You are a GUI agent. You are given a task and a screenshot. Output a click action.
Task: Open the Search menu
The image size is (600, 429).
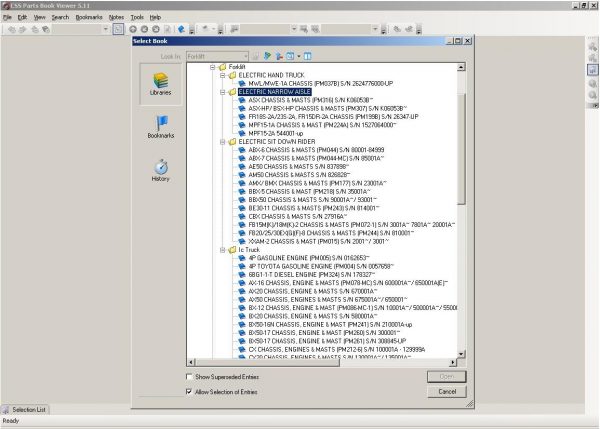coord(60,17)
